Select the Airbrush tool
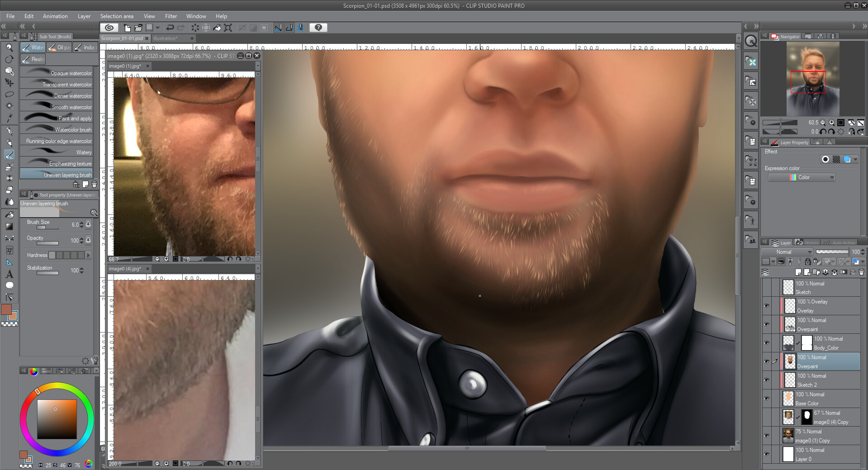 click(x=9, y=166)
